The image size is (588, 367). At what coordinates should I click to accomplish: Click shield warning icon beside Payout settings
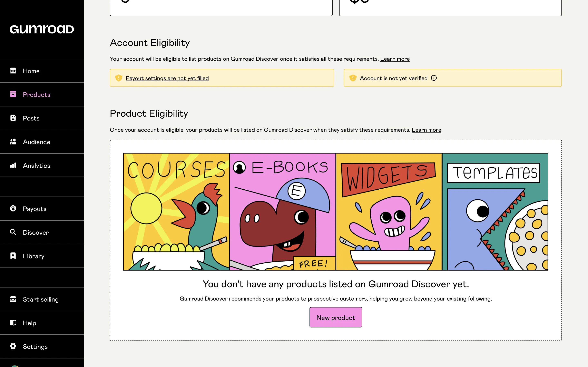pos(119,78)
